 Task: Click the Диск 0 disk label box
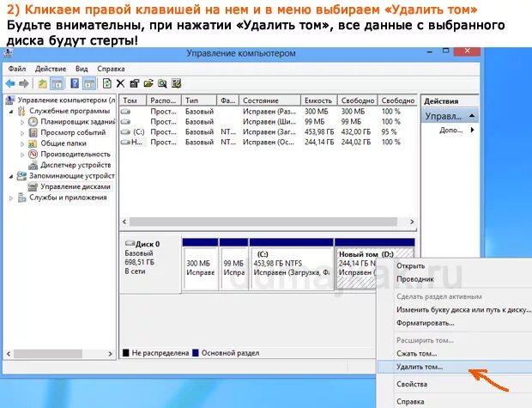(x=151, y=264)
